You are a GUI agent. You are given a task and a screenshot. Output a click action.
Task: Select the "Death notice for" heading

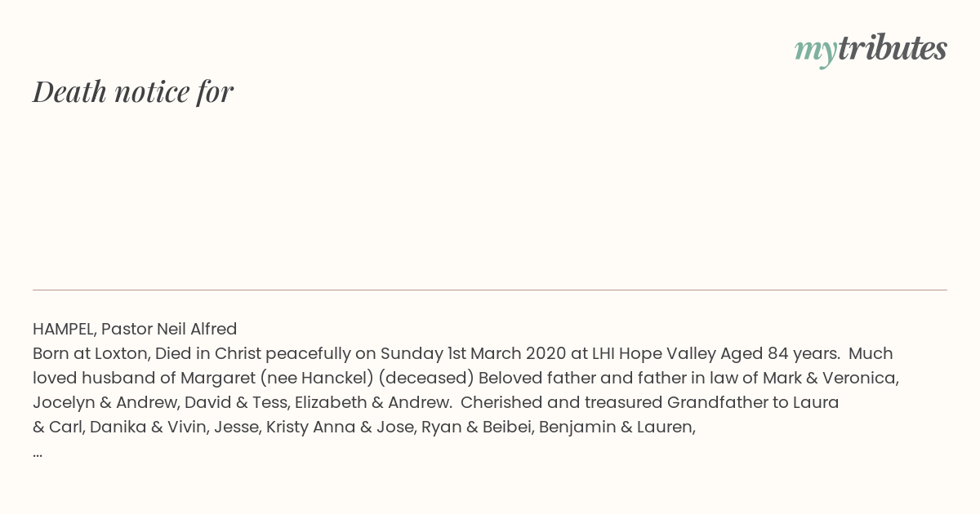(x=133, y=91)
